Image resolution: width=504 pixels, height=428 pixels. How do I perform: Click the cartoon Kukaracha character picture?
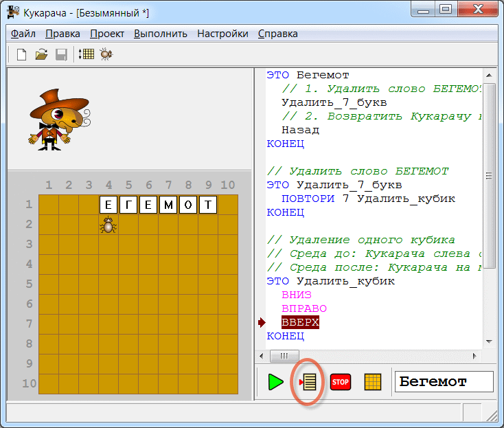point(60,120)
